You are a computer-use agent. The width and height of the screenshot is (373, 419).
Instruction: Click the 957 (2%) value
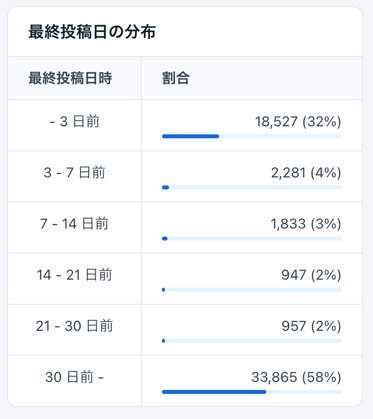[311, 326]
